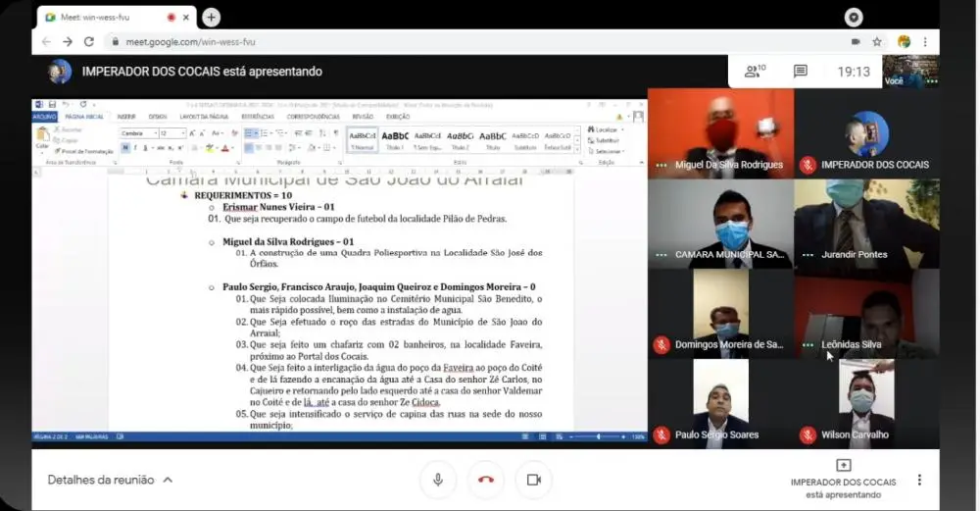Screen dimensions: 980x511
Task: Open options dots on Jurandir Pontes tile
Action: pyautogui.click(x=808, y=255)
